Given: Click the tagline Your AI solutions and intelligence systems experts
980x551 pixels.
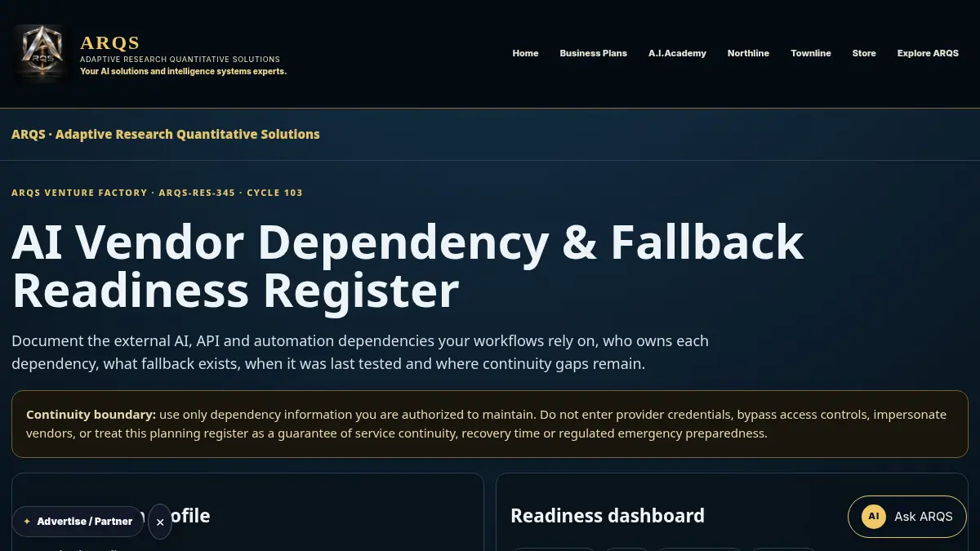Looking at the screenshot, I should (183, 71).
